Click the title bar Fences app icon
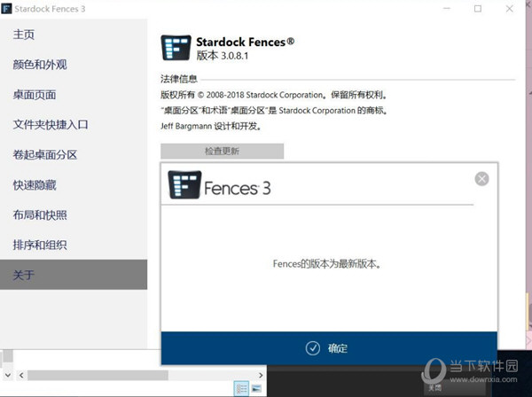Viewport: 532px width, 397px height. point(6,8)
